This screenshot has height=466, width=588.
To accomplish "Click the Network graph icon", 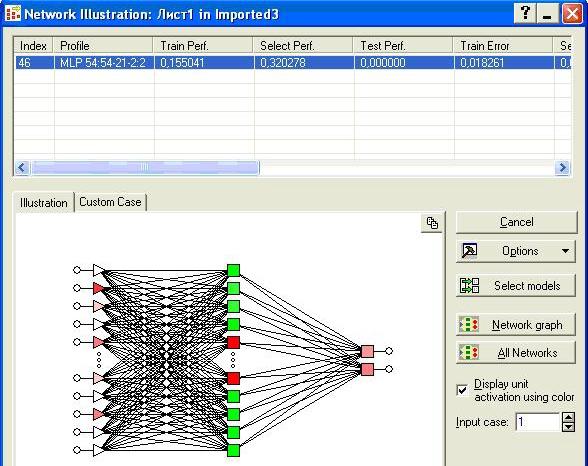I will 469,325.
